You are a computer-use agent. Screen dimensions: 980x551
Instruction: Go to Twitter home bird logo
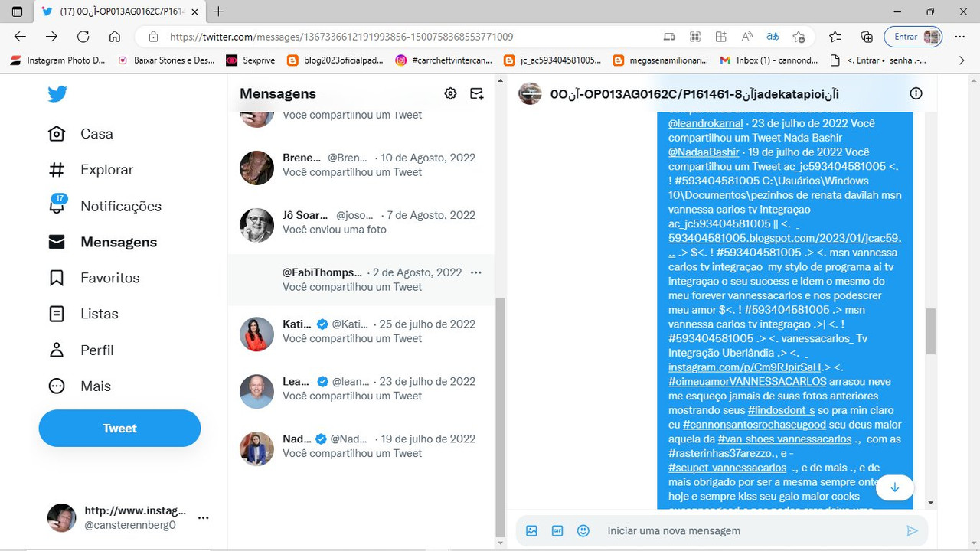coord(57,94)
